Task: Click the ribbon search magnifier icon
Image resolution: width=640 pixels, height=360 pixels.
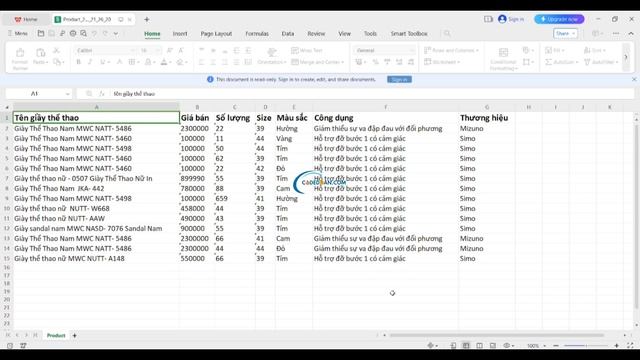Action: (x=447, y=33)
